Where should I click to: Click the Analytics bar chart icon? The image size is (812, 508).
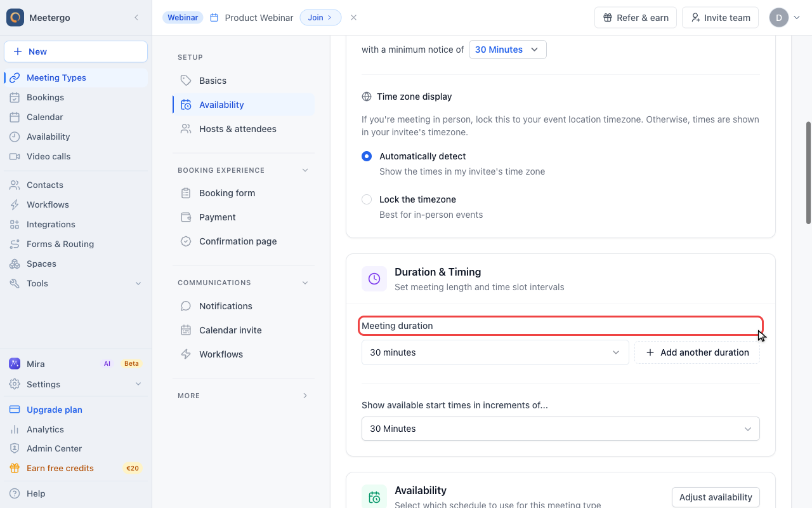click(15, 429)
